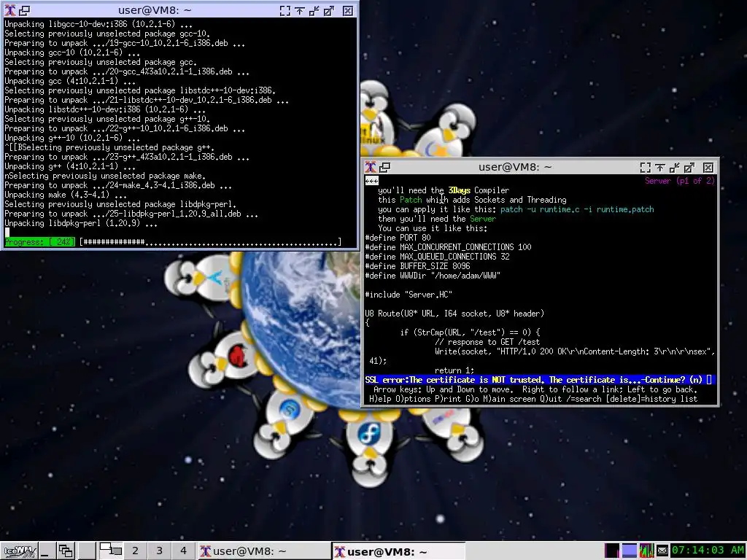747x560 pixels.
Task: Click the '#include "Server.HC"' line
Action: pyautogui.click(x=409, y=295)
